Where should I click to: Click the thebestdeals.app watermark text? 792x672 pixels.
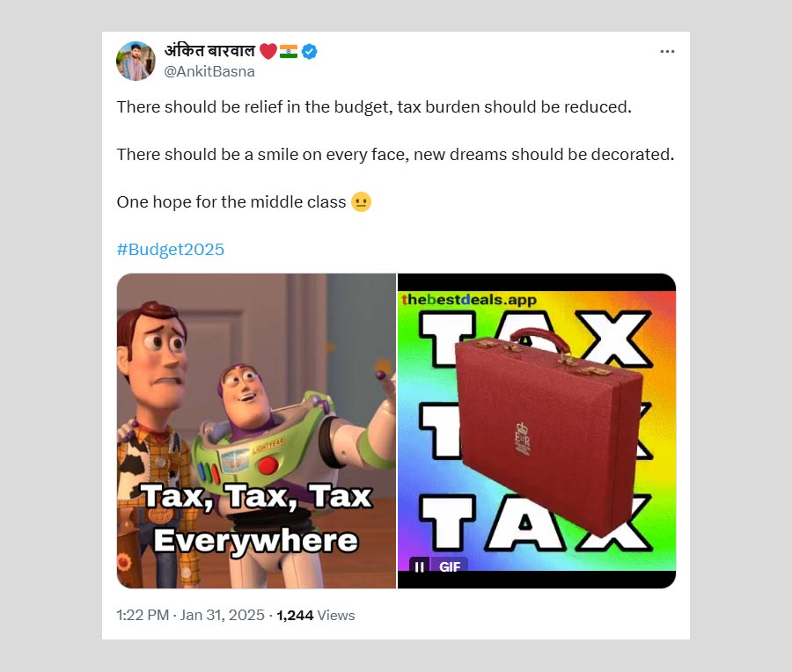coord(468,300)
